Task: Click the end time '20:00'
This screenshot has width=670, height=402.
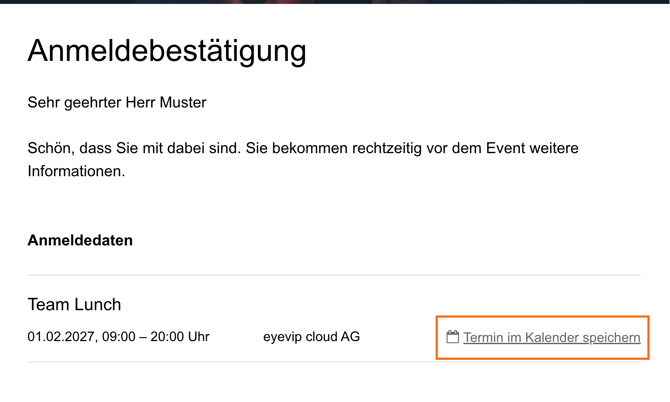Action: [169, 337]
